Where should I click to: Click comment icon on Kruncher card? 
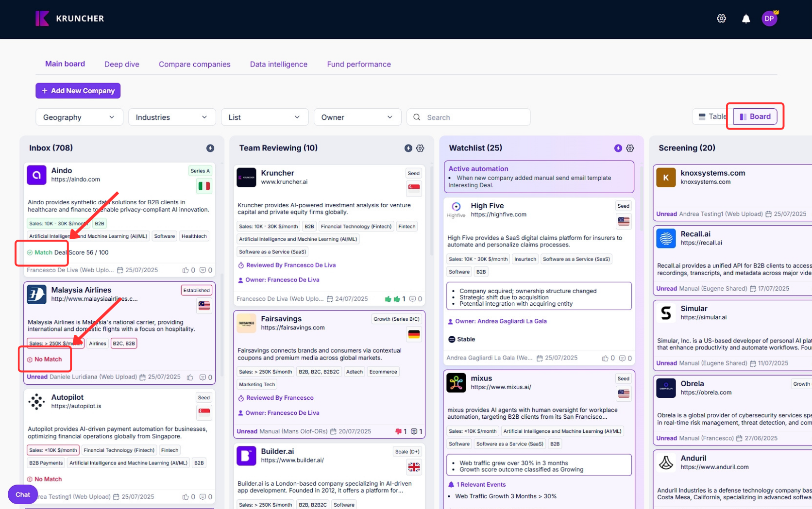pos(412,299)
